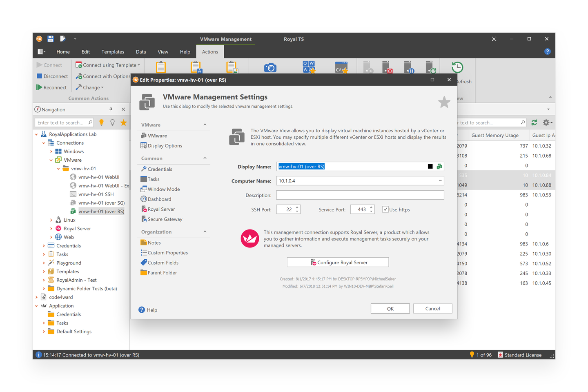Screen dimensions: 588x392
Task: Open the Templates menu
Action: click(113, 52)
